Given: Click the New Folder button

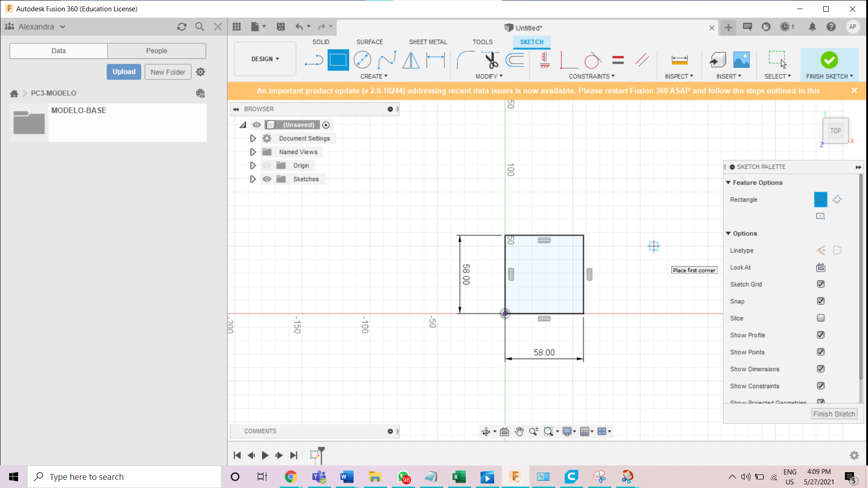Looking at the screenshot, I should coord(168,72).
